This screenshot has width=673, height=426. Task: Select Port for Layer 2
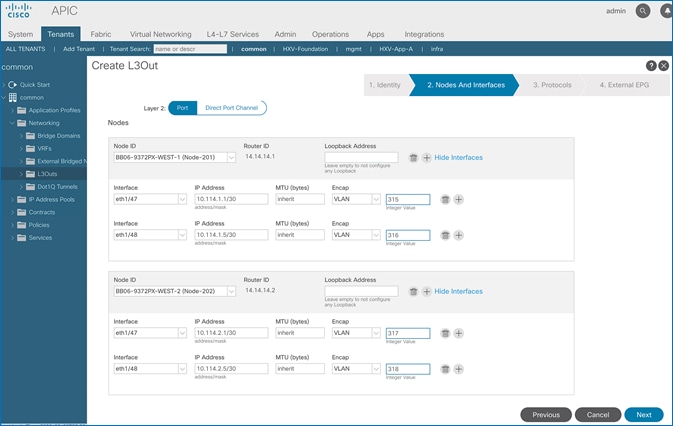click(x=182, y=108)
